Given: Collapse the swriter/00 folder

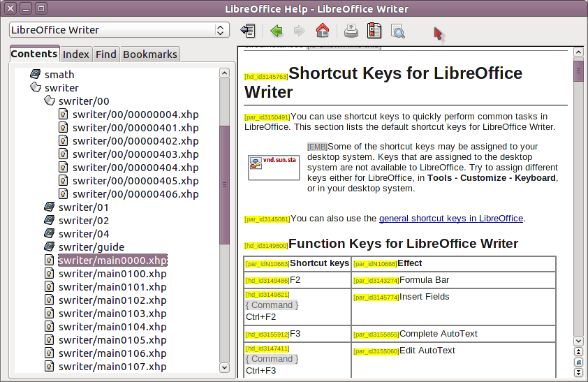Looking at the screenshot, I should tap(50, 101).
